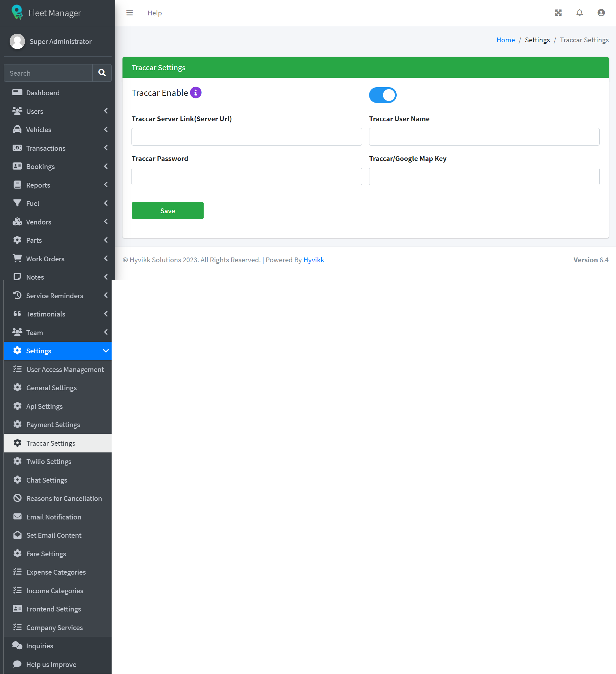Click the green Save button
The width and height of the screenshot is (616, 674).
click(x=167, y=211)
